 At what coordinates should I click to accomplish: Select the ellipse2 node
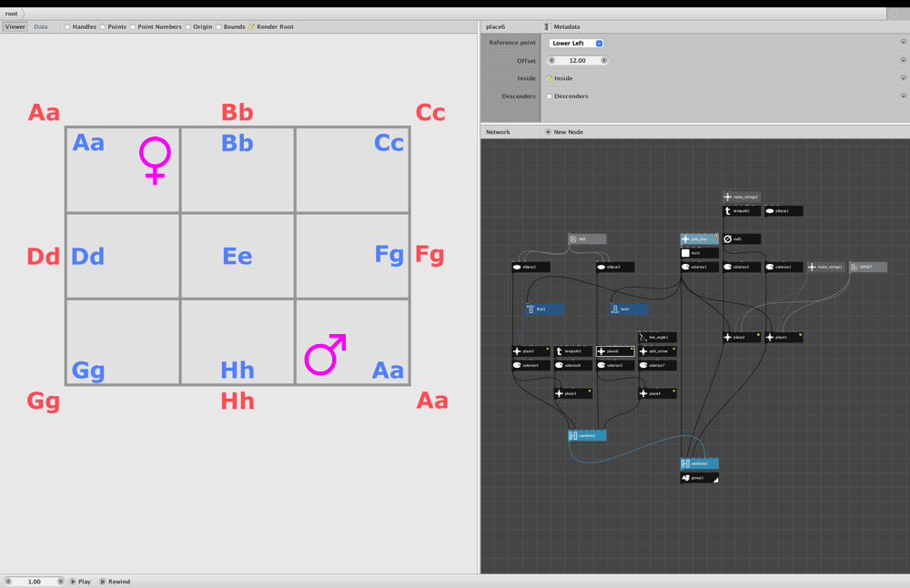[x=531, y=267]
